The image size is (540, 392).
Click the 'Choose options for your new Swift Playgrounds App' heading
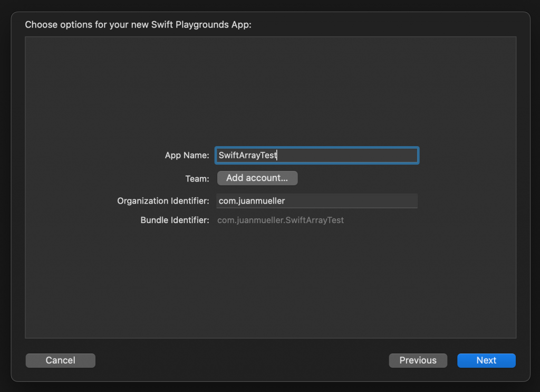(138, 25)
